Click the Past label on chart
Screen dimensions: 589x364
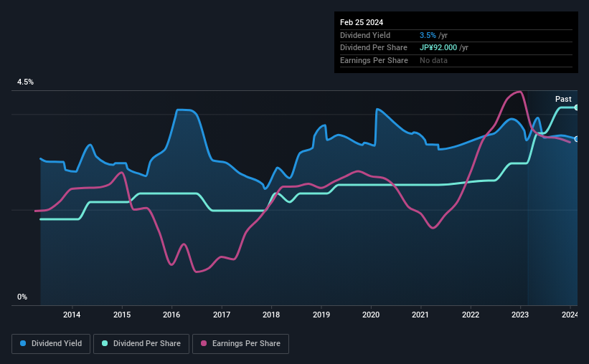click(563, 99)
